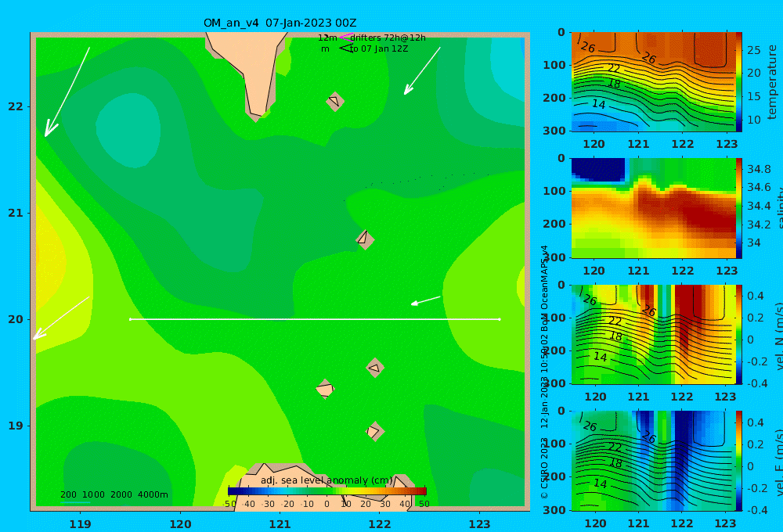
Task: Click the 34.8 tick on the salinity colorbar
Action: [759, 169]
